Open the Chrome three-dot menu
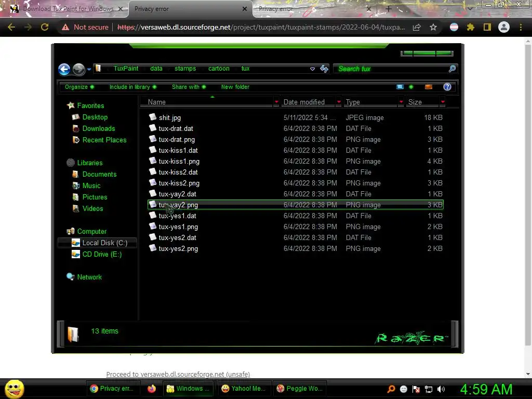Viewport: 532px width, 399px height. pos(521,27)
